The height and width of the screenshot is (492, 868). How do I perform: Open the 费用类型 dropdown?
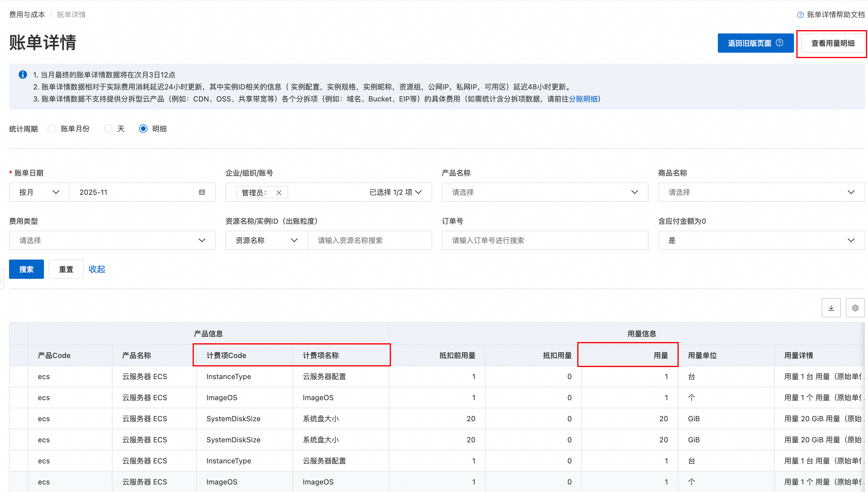point(112,240)
